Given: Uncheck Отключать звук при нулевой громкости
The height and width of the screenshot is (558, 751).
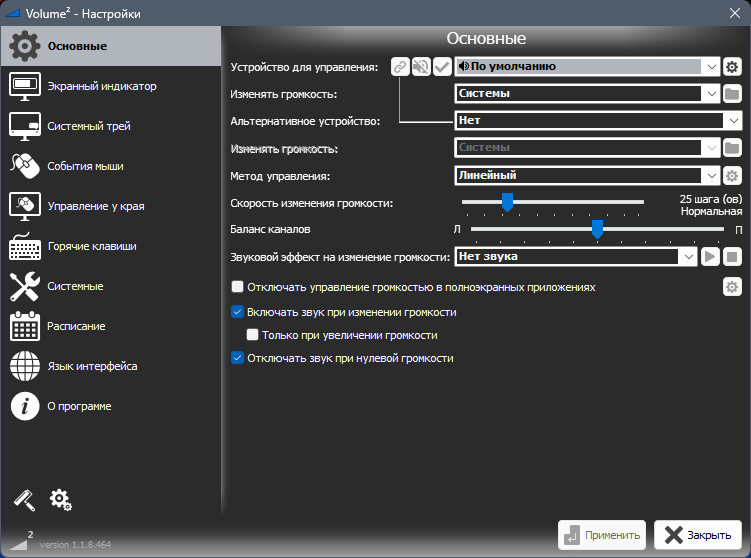Looking at the screenshot, I should (x=238, y=358).
